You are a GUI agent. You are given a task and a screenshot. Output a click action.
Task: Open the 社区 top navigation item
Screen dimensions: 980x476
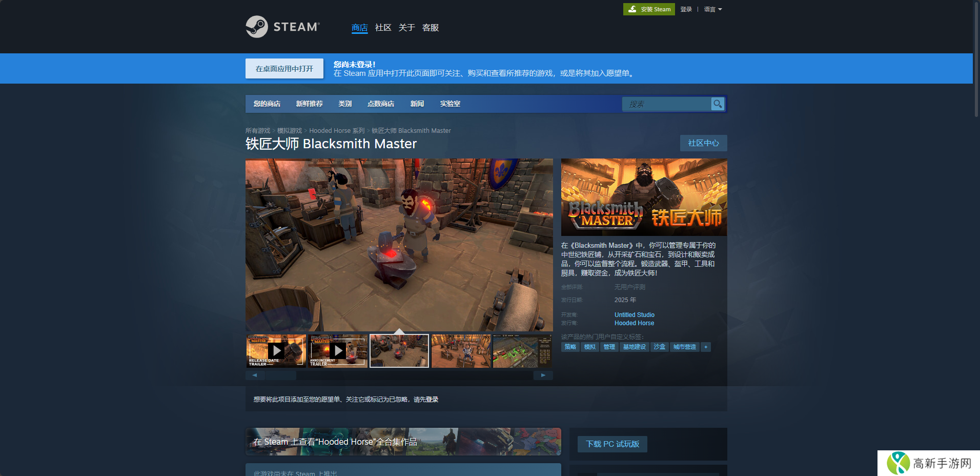tap(383, 28)
